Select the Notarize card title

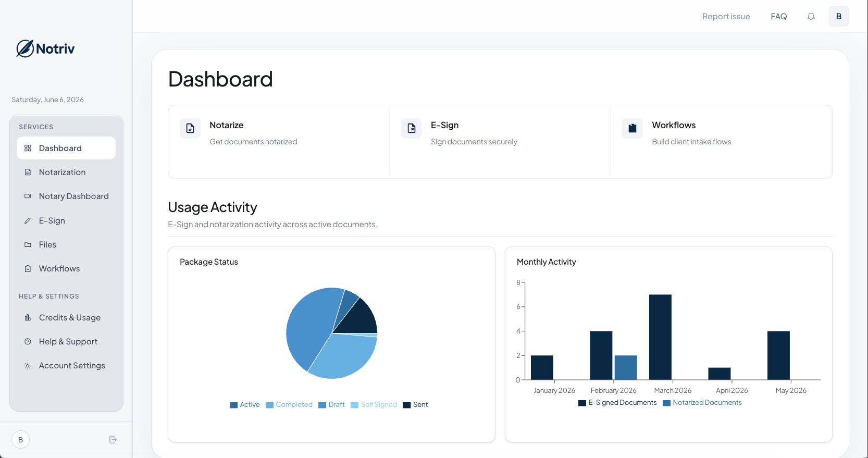pos(227,125)
